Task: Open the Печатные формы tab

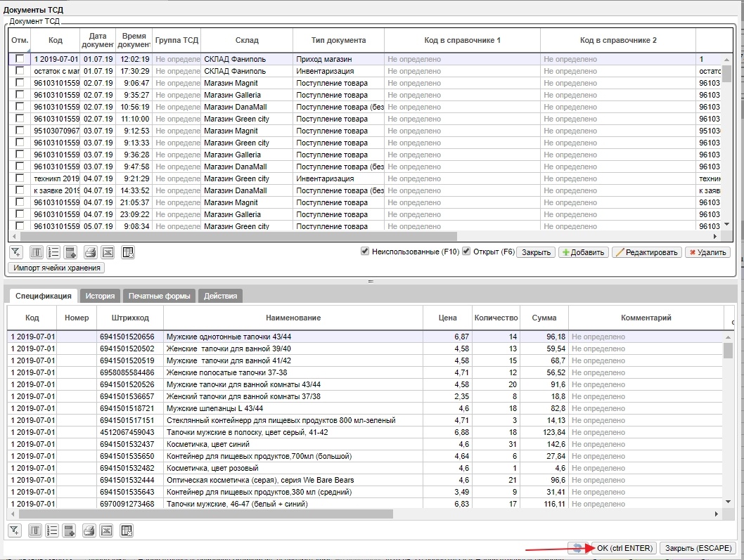Action: (x=160, y=297)
